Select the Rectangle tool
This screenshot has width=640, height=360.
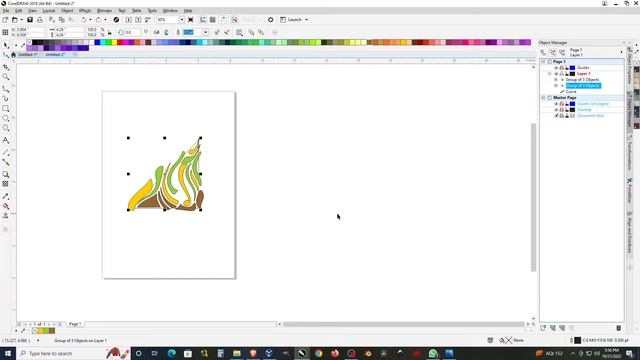(x=6, y=109)
